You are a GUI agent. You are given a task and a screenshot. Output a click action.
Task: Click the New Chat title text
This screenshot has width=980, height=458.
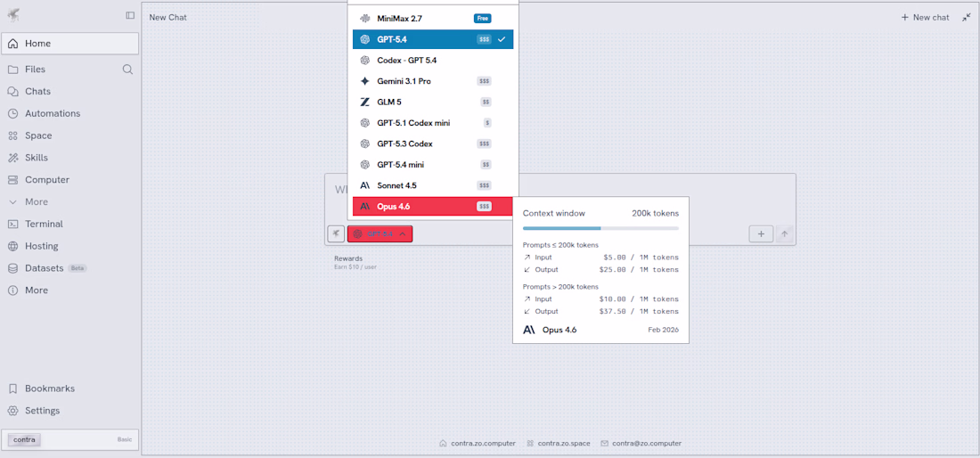168,18
